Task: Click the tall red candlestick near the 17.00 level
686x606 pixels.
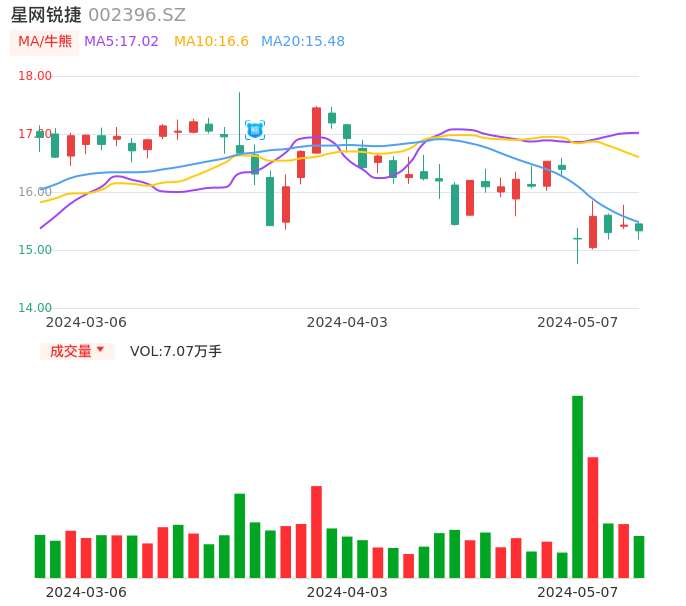Action: (316, 129)
